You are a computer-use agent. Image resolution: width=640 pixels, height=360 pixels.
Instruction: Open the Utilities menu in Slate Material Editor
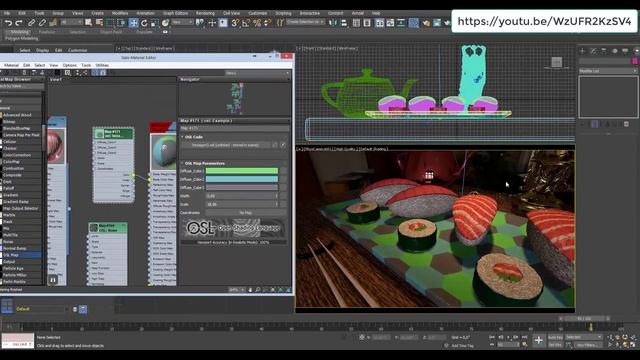click(102, 65)
